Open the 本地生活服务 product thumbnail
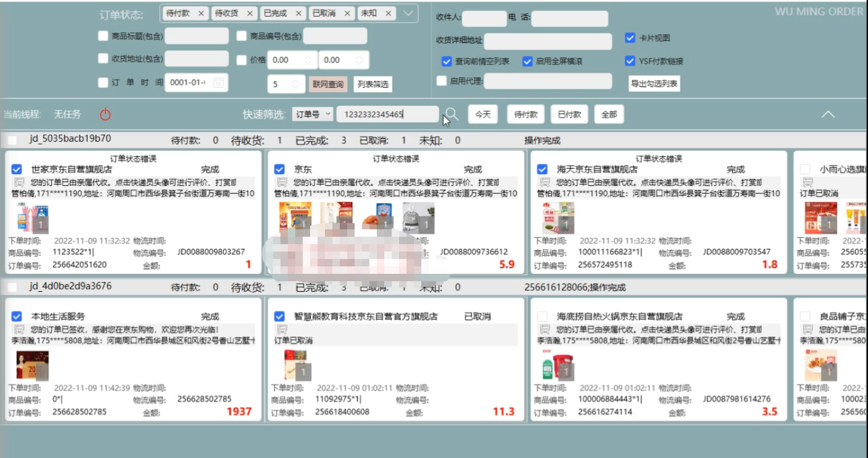868x458 pixels. 32,365
